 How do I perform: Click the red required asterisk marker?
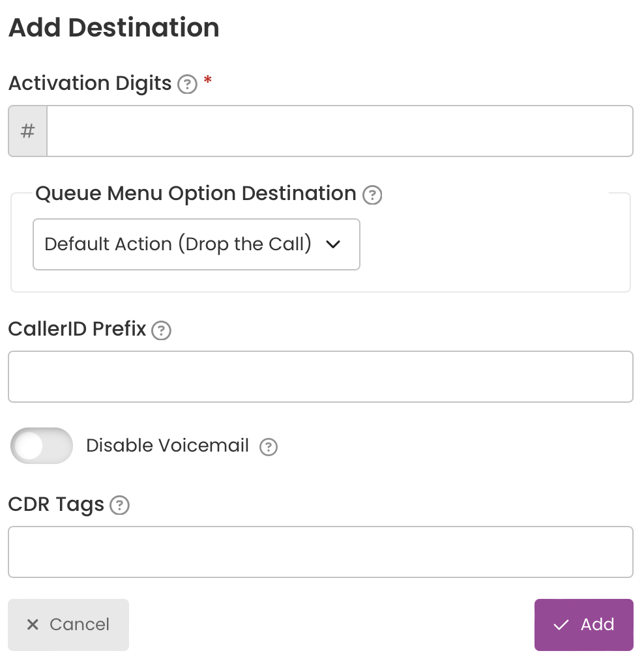[208, 80]
